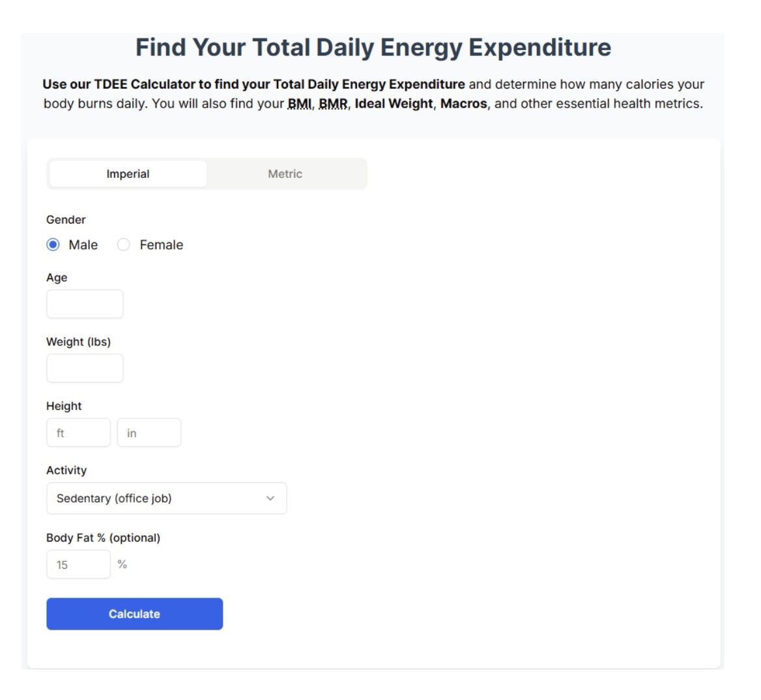Click the Find Your Total Daily Energy Expenditure heading
This screenshot has height=700, width=761.
[x=373, y=48]
